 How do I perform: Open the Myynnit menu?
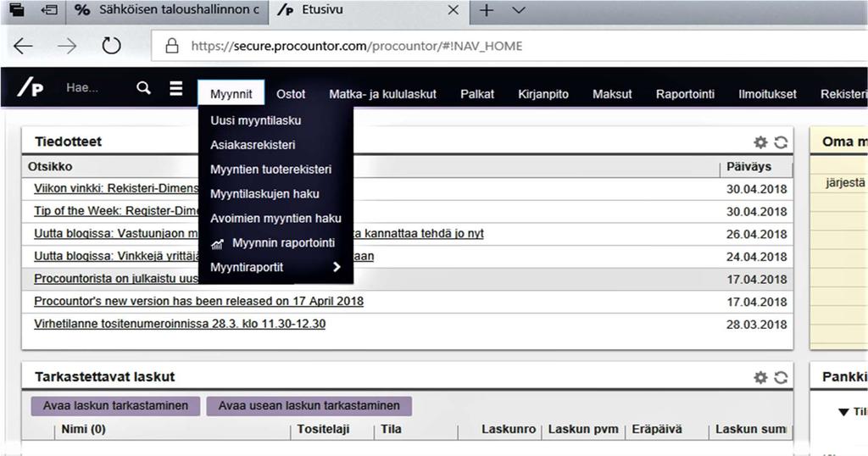click(231, 93)
